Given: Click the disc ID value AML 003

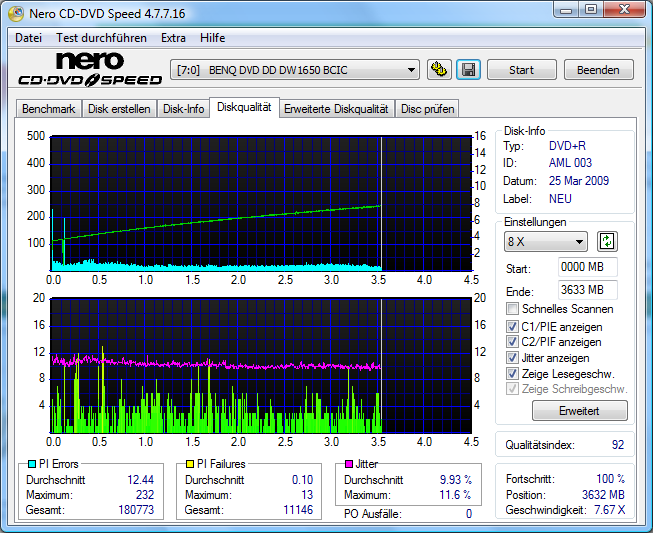Looking at the screenshot, I should click(570, 163).
